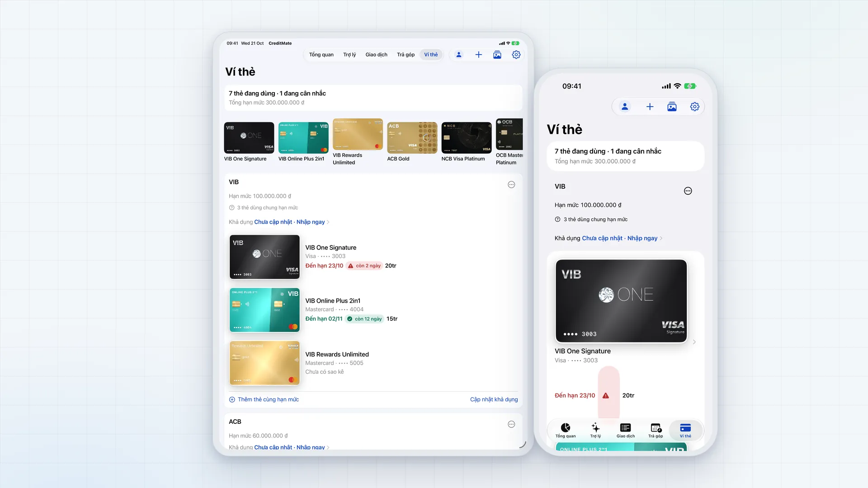Image resolution: width=868 pixels, height=488 pixels.
Task: Click 'Cập nhật khả dụng' link
Action: pyautogui.click(x=494, y=399)
